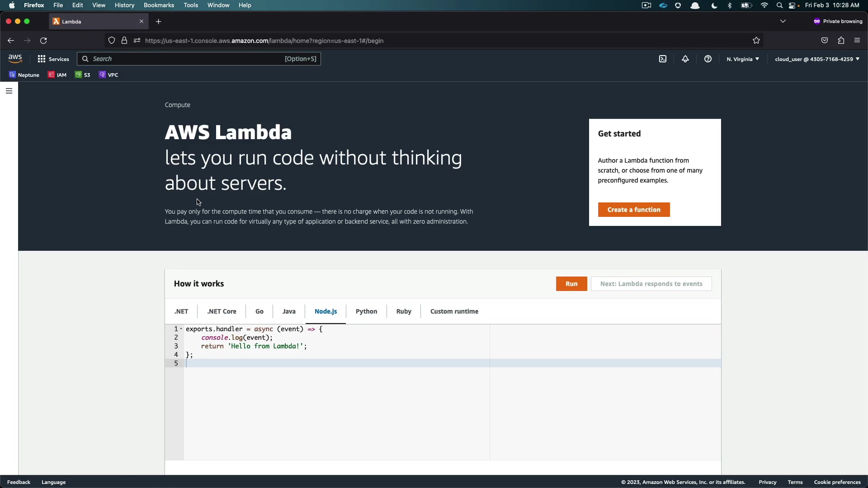The width and height of the screenshot is (868, 488).
Task: Expand the left navigation hamburger menu
Action: pyautogui.click(x=9, y=91)
